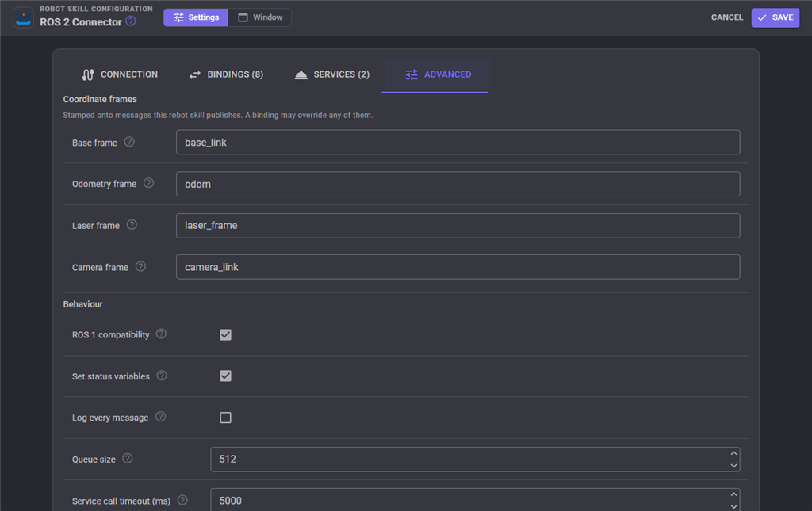The height and width of the screenshot is (511, 812).
Task: Disable the ROS 1 compatibility checkbox
Action: (225, 334)
